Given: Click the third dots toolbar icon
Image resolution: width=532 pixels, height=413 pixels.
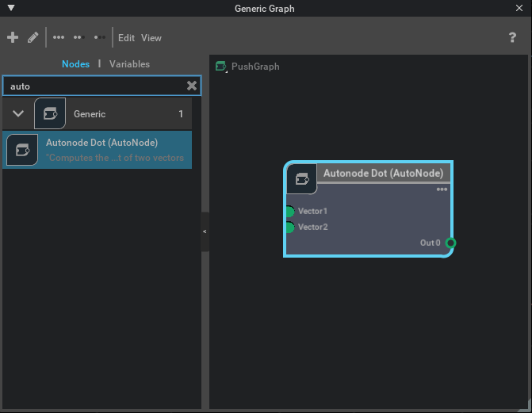Looking at the screenshot, I should click(100, 37).
